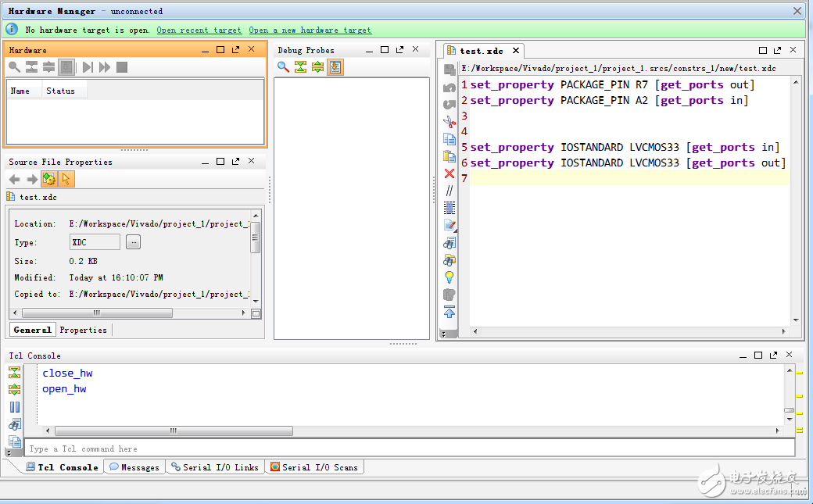Expand all in Debug Probes toolbar

tap(317, 67)
